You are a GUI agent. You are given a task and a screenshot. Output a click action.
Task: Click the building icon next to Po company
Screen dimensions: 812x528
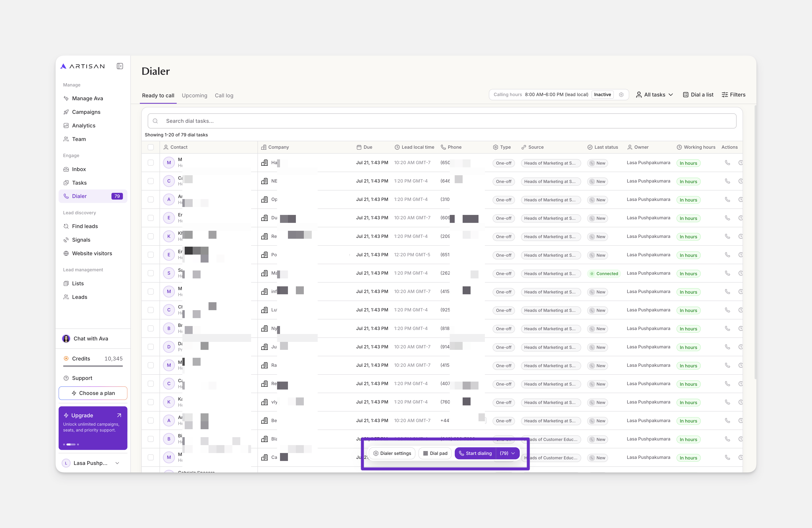(264, 255)
